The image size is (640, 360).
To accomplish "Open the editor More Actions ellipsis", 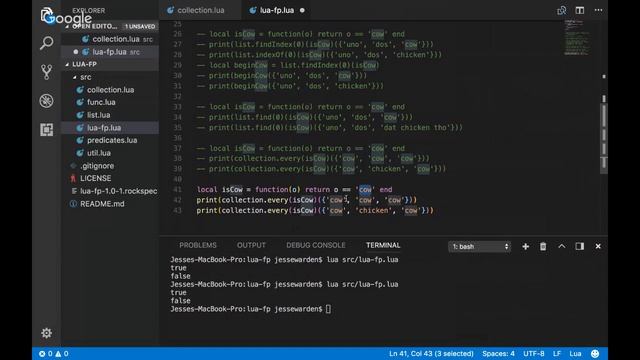I will pyautogui.click(x=598, y=10).
